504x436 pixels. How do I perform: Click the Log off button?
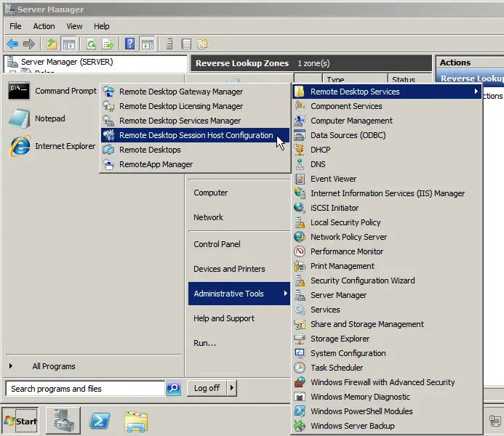coord(207,388)
